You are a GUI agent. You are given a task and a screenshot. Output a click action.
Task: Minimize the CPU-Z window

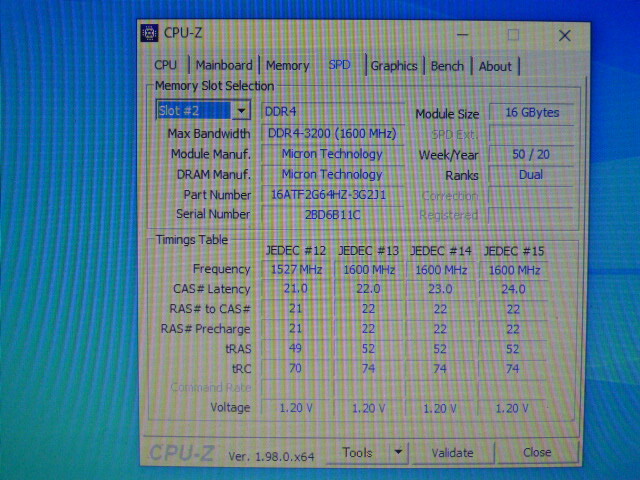coord(462,35)
